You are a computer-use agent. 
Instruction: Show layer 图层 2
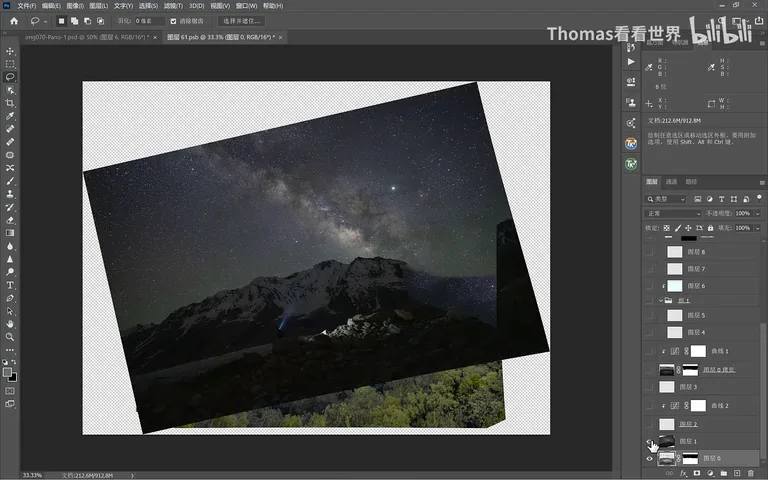click(649, 424)
